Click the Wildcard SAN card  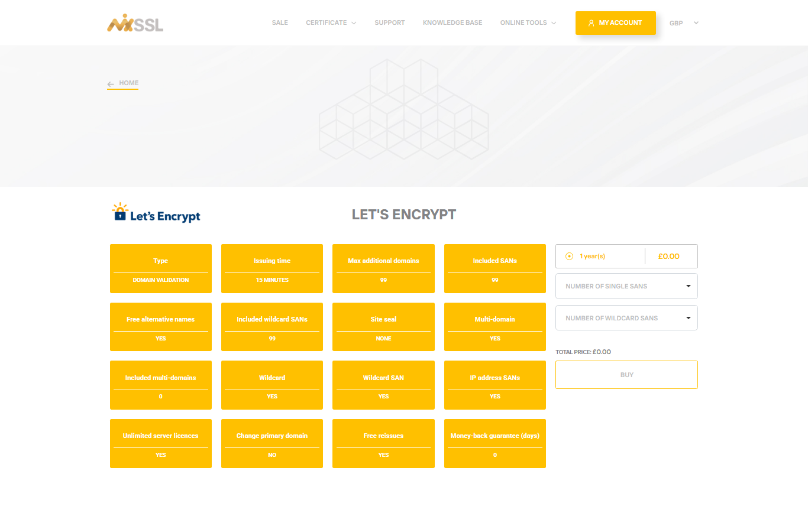click(x=383, y=385)
